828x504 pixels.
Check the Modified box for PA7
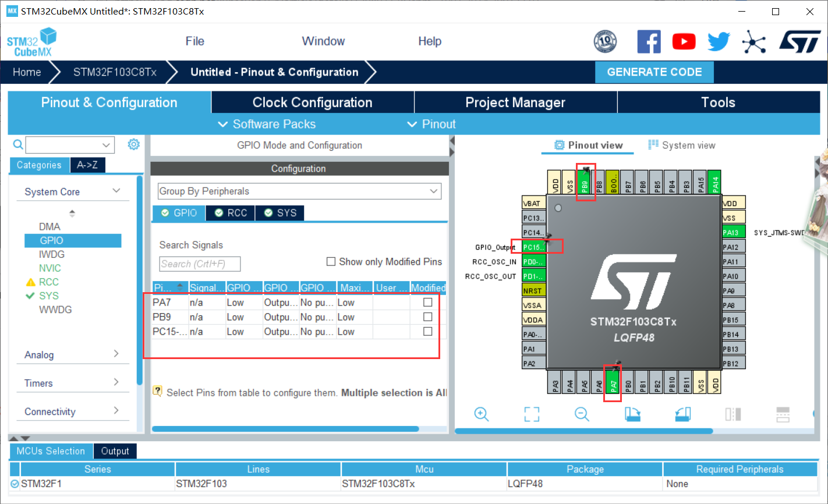pyautogui.click(x=427, y=301)
